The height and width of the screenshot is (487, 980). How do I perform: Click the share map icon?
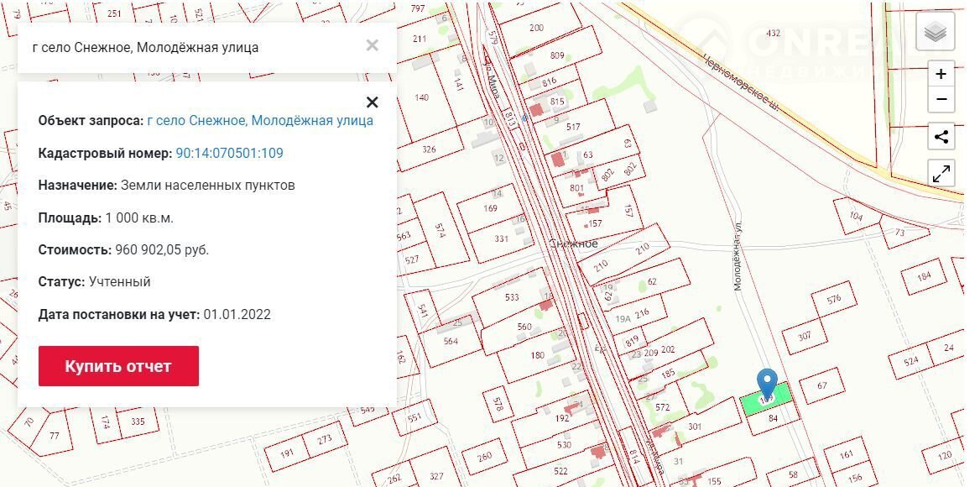941,137
